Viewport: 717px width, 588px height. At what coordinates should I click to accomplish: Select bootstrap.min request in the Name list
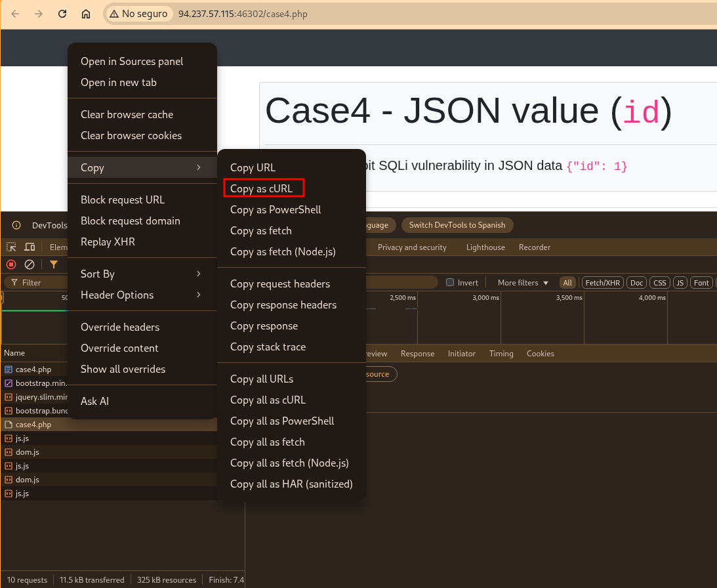pyautogui.click(x=41, y=383)
